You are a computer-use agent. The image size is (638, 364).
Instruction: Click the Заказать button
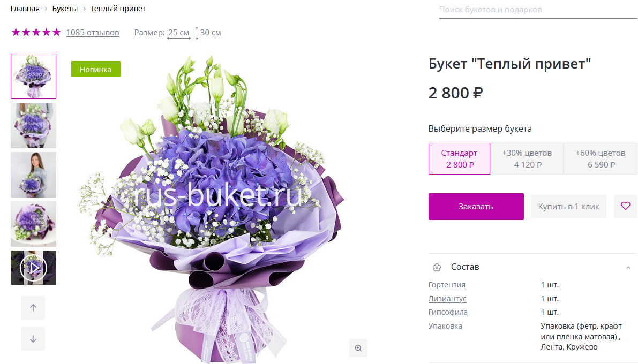point(476,207)
